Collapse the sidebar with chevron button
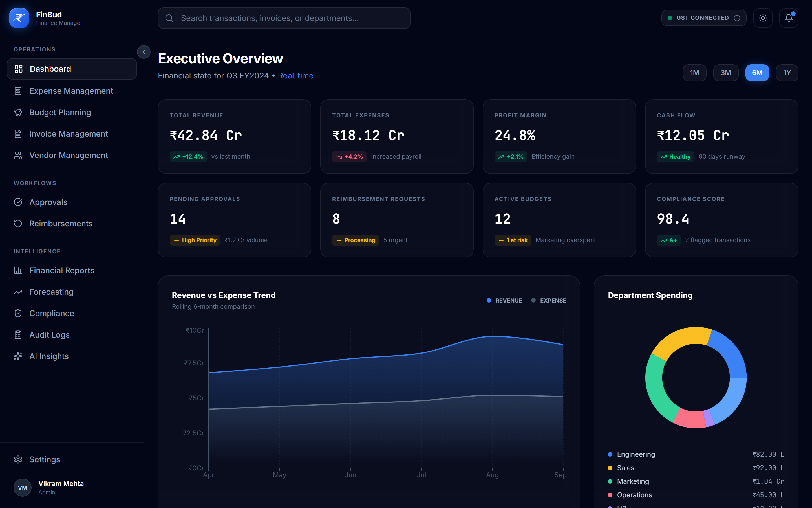The image size is (812, 508). 144,52
